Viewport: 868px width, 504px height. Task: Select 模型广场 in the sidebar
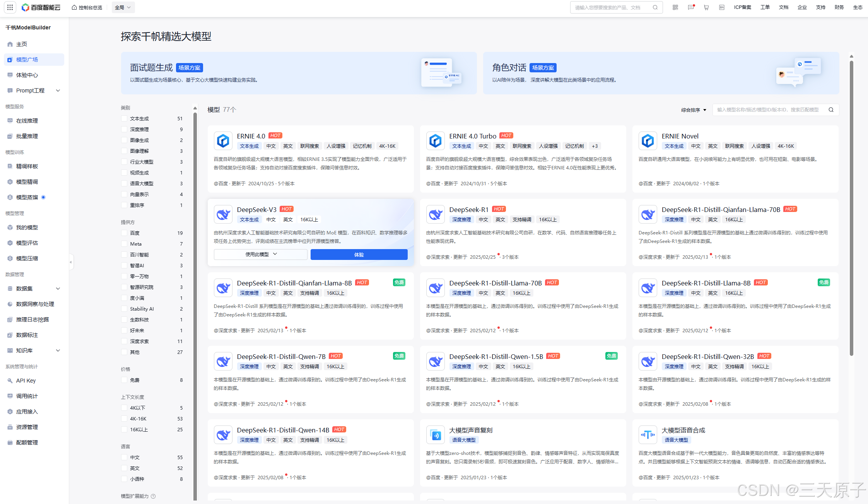click(34, 60)
